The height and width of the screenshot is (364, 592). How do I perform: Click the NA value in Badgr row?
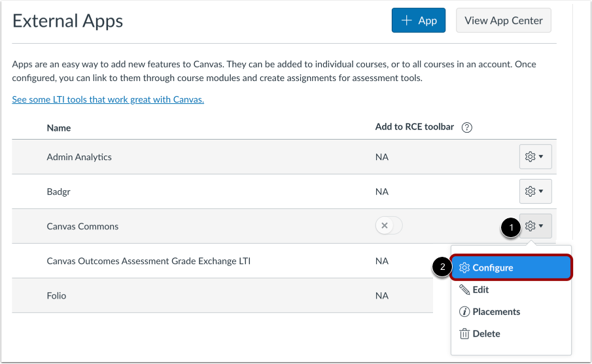click(382, 191)
